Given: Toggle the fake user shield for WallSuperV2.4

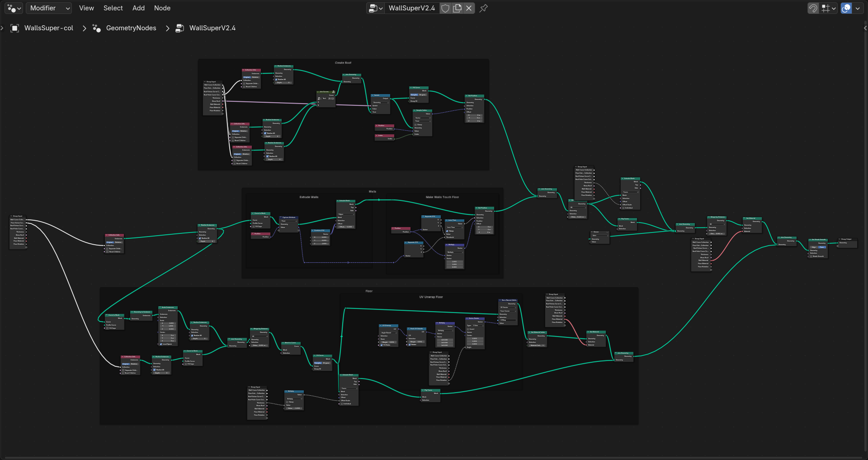Looking at the screenshot, I should [445, 8].
